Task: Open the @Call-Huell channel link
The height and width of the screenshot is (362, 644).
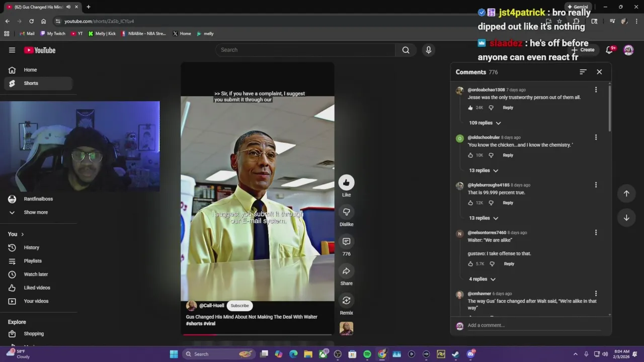Action: coord(211,306)
